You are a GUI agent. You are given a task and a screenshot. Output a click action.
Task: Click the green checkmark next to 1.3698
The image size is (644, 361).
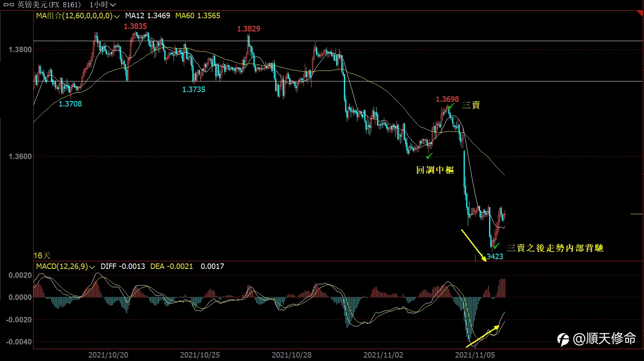coord(452,106)
